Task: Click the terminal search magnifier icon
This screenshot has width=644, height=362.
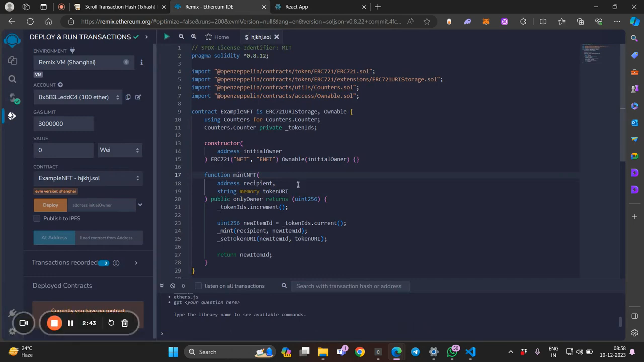Action: coord(284,286)
